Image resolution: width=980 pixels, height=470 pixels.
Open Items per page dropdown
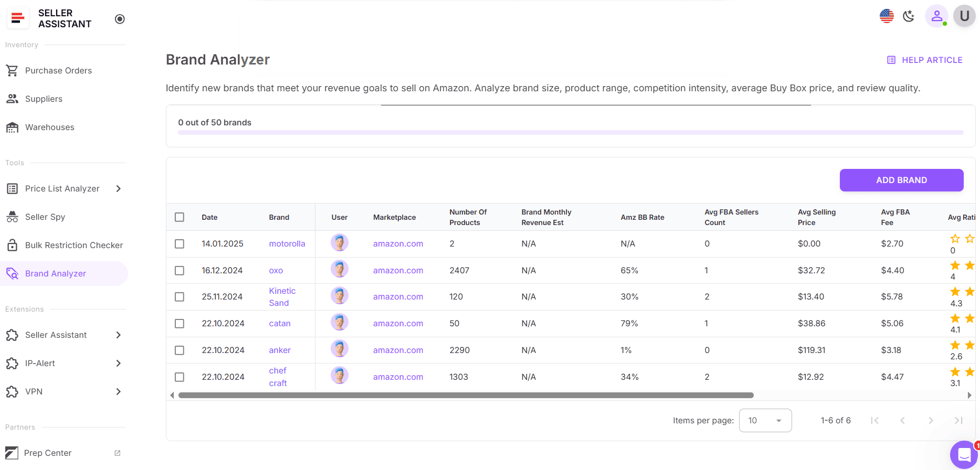(765, 420)
